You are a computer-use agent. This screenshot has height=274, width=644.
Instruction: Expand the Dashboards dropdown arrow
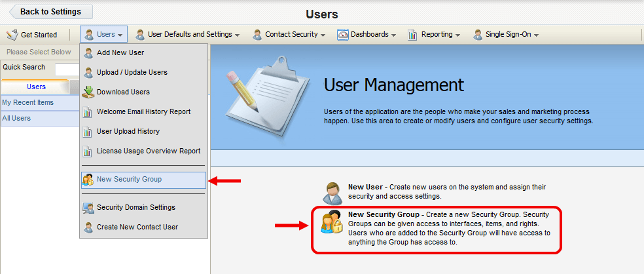[393, 35]
